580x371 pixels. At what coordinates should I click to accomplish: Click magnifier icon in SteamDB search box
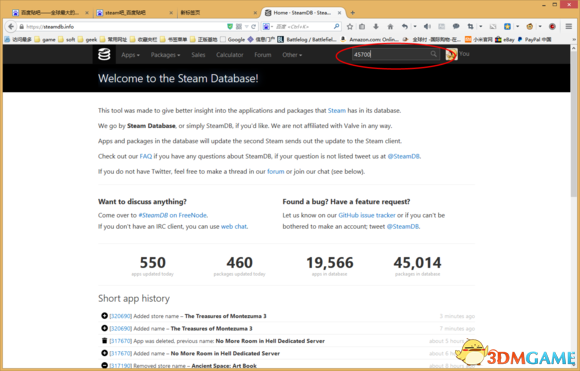click(434, 54)
